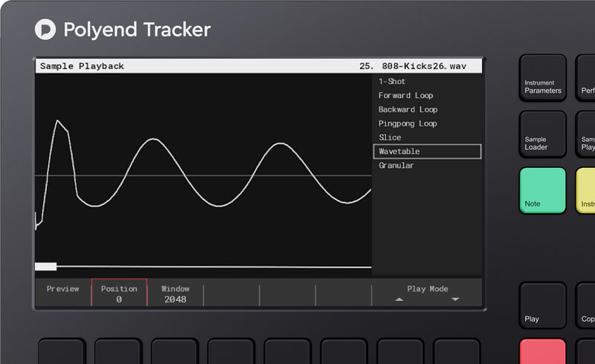This screenshot has height=364, width=595.
Task: Select the highlighted Wavetable mode
Action: click(x=427, y=152)
